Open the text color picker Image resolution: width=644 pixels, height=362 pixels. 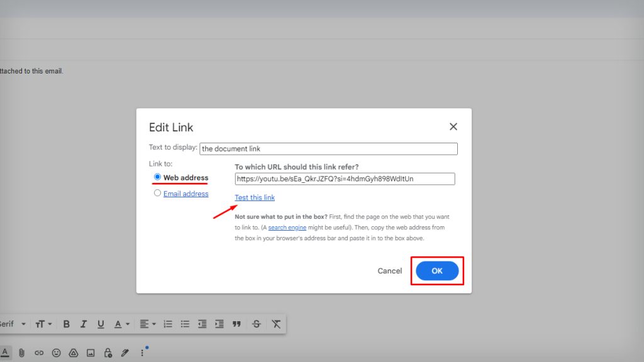pyautogui.click(x=120, y=324)
